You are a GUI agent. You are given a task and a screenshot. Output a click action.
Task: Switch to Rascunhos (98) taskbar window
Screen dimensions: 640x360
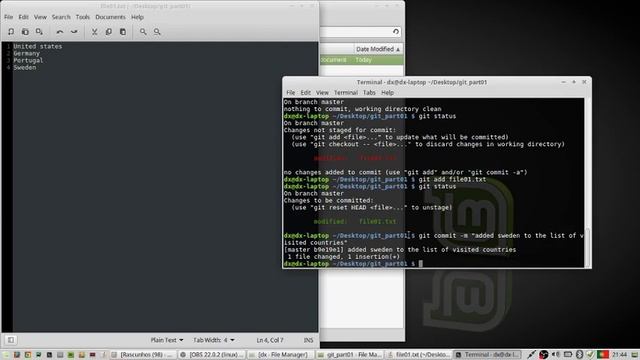[143, 355]
